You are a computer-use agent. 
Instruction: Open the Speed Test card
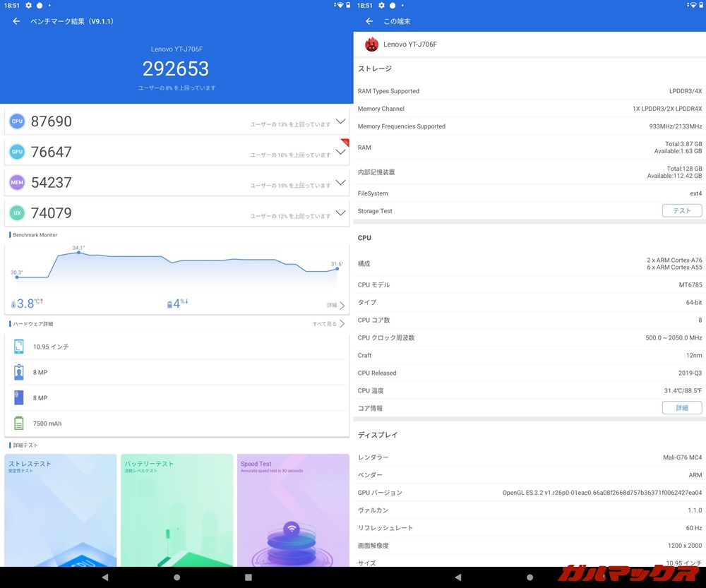(x=293, y=510)
